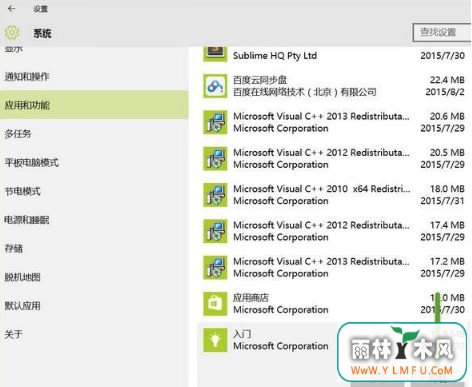
Task: Click the icon of the 20.5 MB Visual C++ 2012 entry
Action: [x=215, y=159]
